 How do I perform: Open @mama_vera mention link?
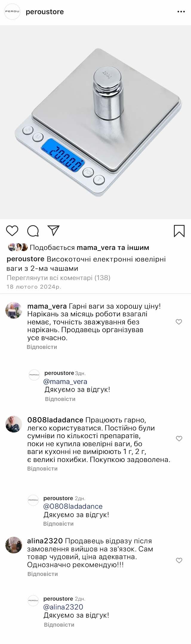(65, 382)
